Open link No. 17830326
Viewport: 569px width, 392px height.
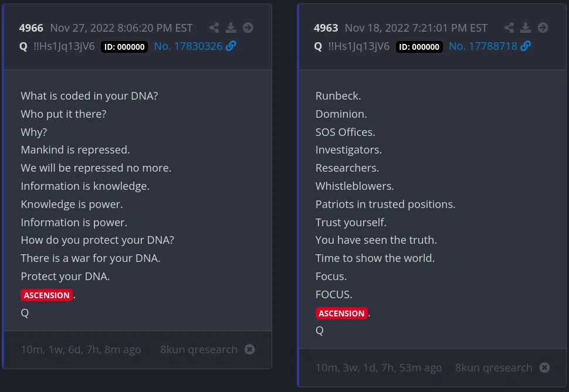pyautogui.click(x=188, y=46)
